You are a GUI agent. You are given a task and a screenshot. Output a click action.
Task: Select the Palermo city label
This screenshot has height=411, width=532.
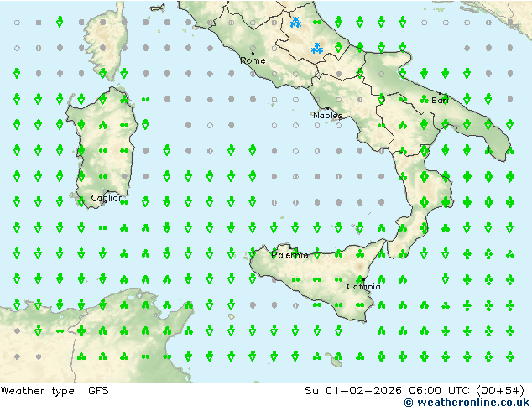click(x=289, y=255)
